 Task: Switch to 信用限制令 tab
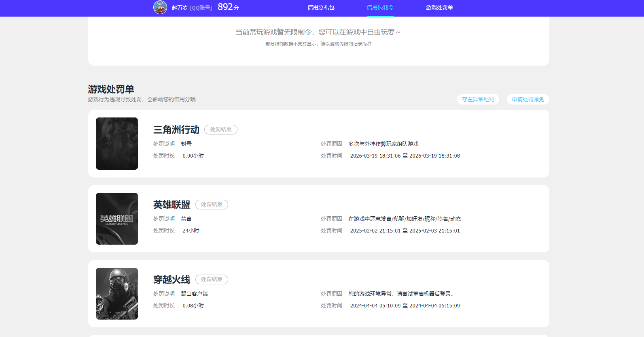click(380, 8)
